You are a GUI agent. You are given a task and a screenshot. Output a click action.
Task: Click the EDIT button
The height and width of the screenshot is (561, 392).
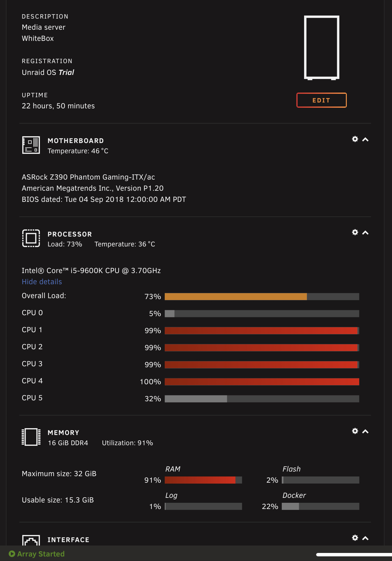click(321, 100)
